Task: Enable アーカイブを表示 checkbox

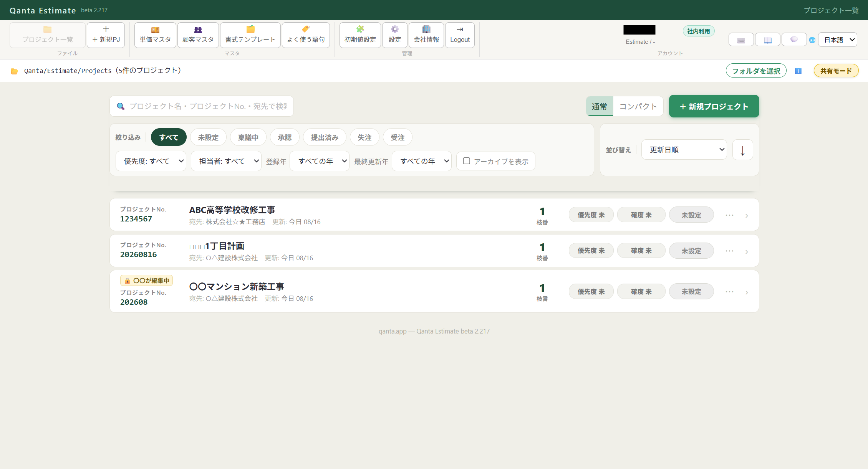Action: (467, 161)
